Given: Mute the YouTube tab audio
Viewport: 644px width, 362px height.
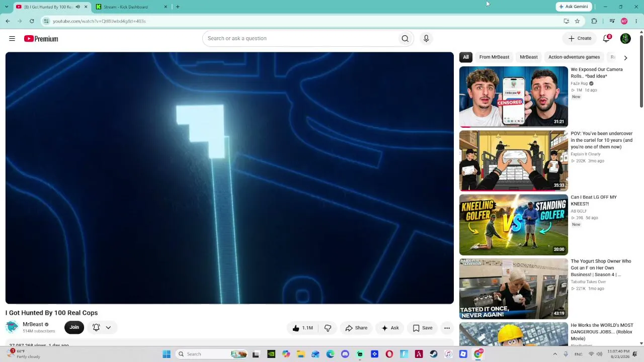Looking at the screenshot, I should pos(77,7).
